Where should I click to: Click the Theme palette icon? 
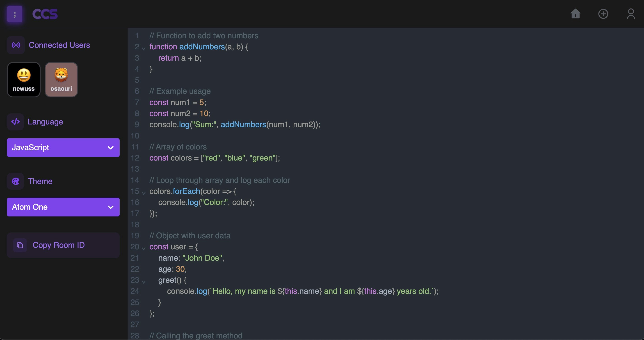16,181
